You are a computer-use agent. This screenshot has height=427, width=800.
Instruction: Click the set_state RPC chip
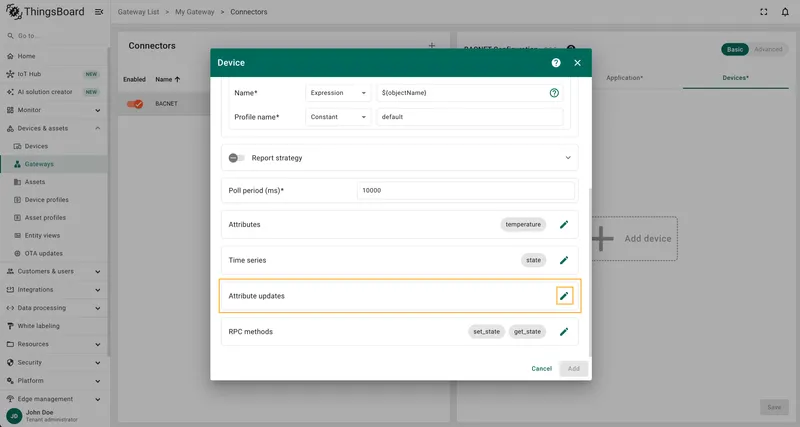pyautogui.click(x=486, y=332)
